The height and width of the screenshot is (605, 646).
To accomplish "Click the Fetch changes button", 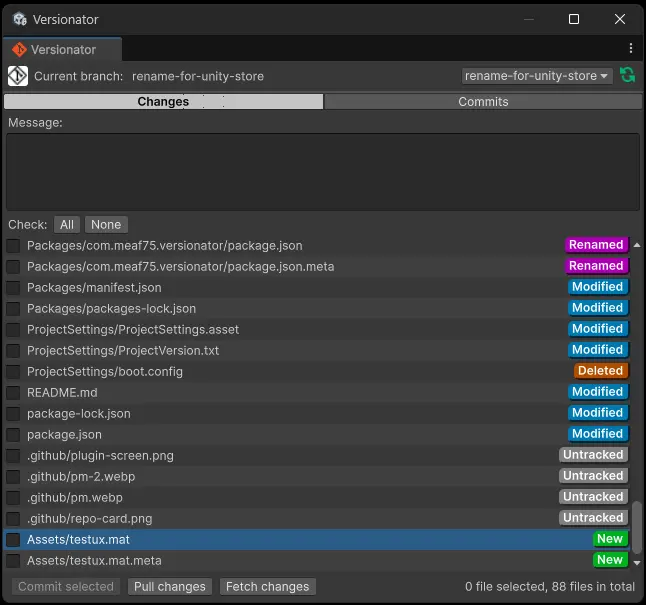I will click(x=267, y=587).
